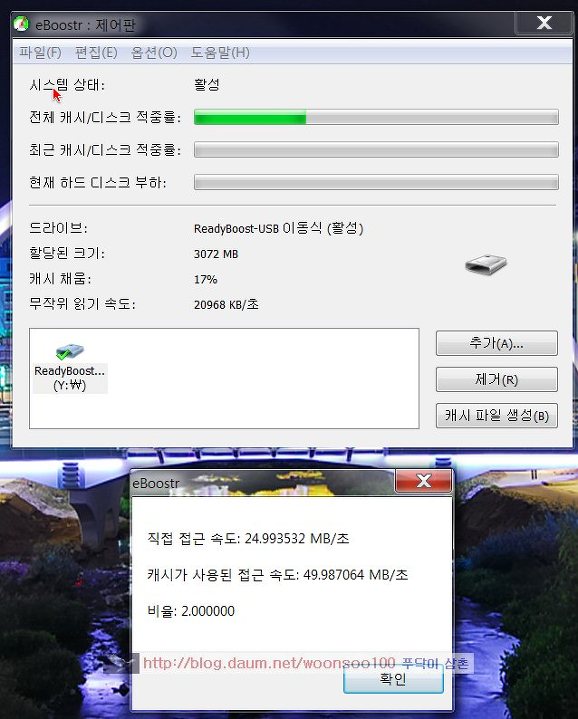
Task: Click the current hard disk load bar
Action: (376, 182)
